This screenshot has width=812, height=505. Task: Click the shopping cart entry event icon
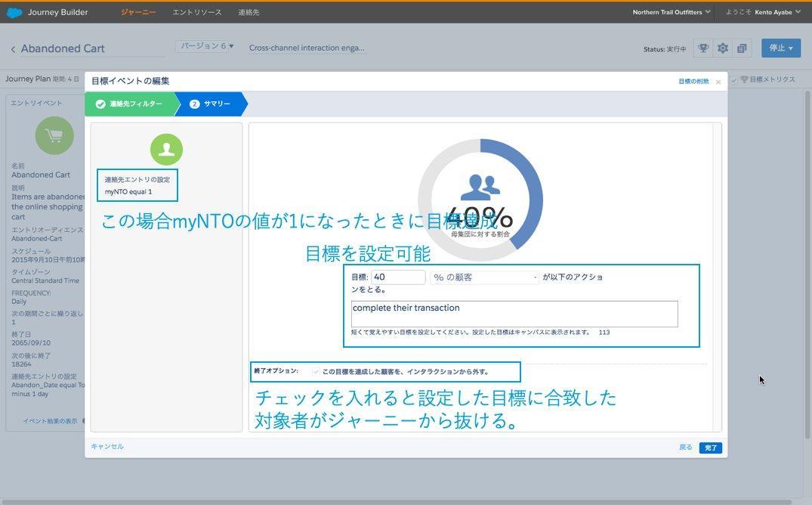[x=54, y=135]
